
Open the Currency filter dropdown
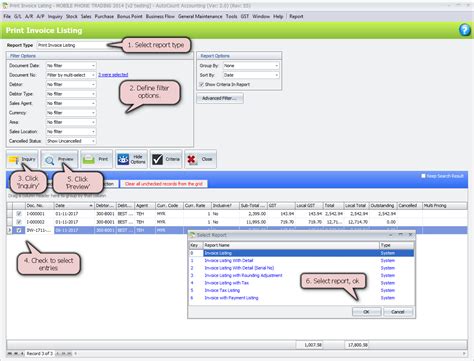(93, 113)
